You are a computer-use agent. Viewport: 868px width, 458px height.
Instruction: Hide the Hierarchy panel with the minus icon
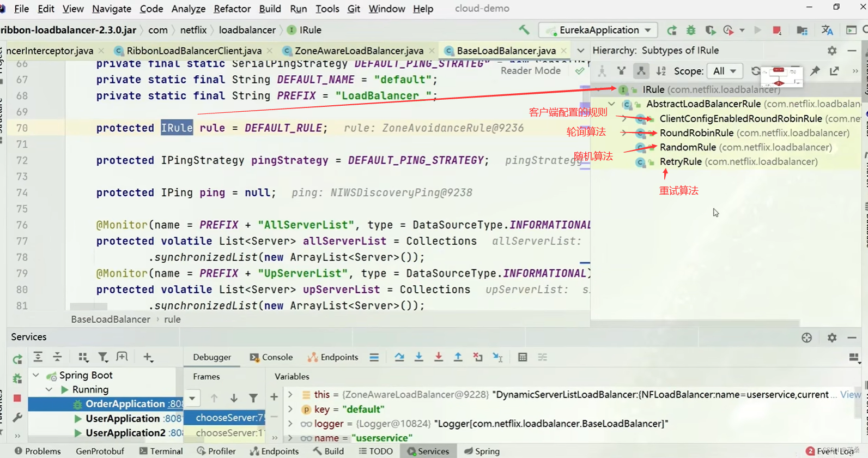(x=852, y=51)
